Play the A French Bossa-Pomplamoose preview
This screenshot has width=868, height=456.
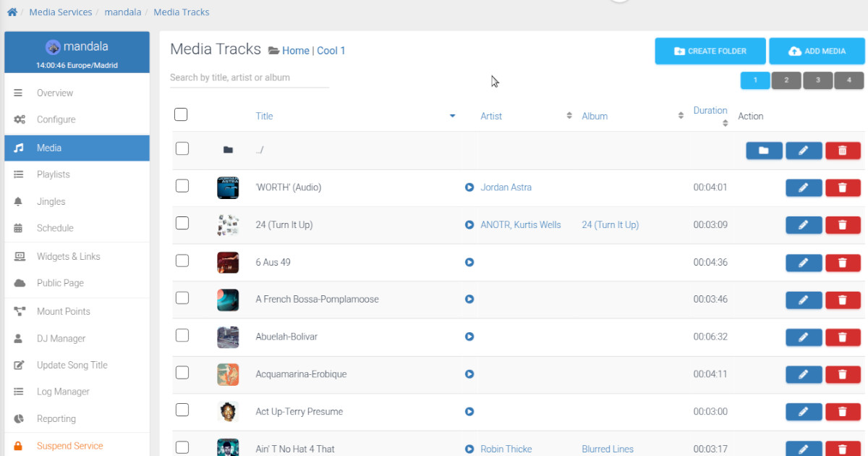[469, 299]
